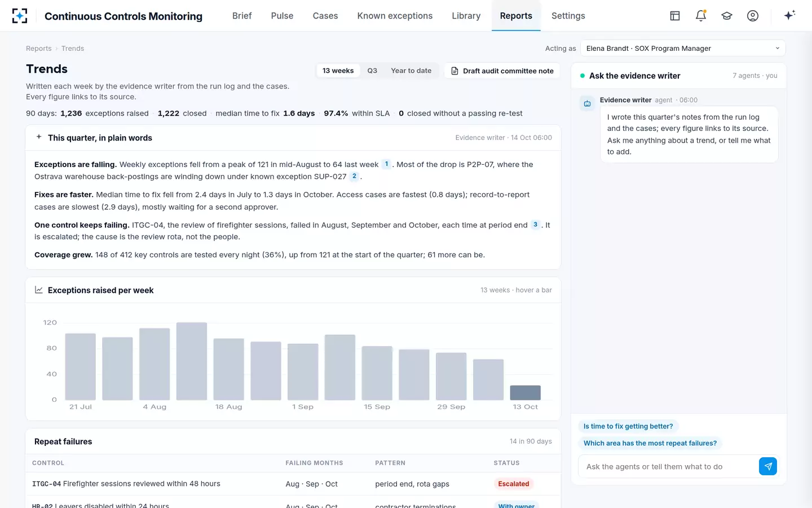Click the FAILING MONTHS column header
This screenshot has width=812, height=508.
click(x=314, y=463)
